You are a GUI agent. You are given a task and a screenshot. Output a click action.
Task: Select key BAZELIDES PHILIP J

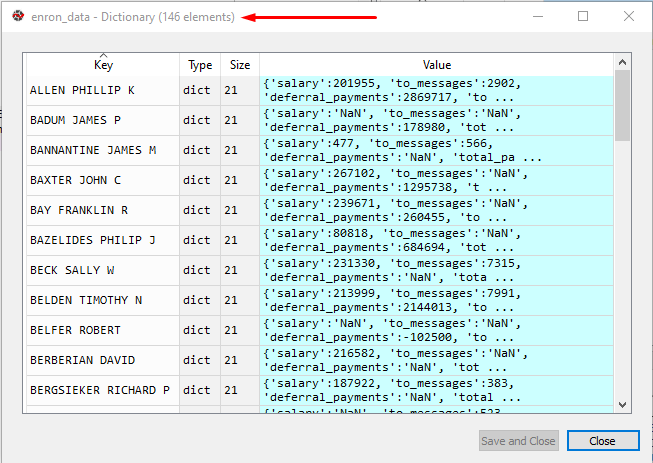[103, 240]
